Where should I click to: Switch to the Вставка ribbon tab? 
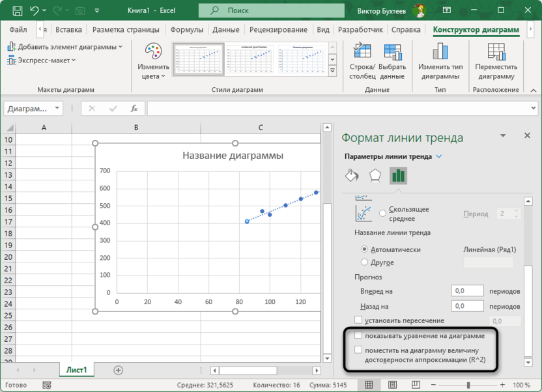tap(68, 30)
